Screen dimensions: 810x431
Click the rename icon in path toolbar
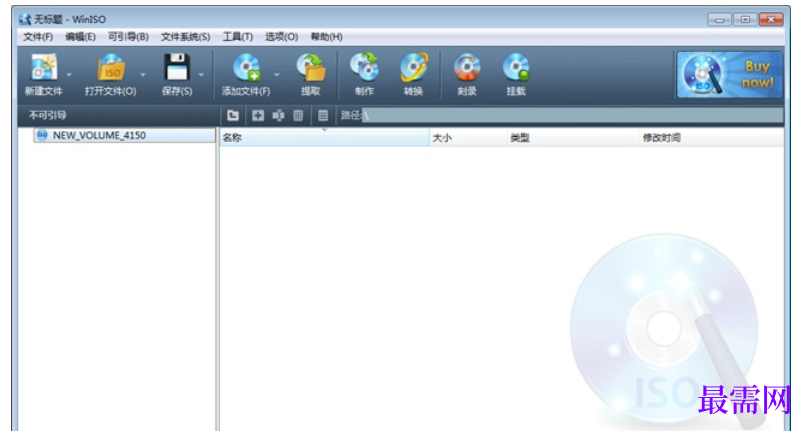278,115
